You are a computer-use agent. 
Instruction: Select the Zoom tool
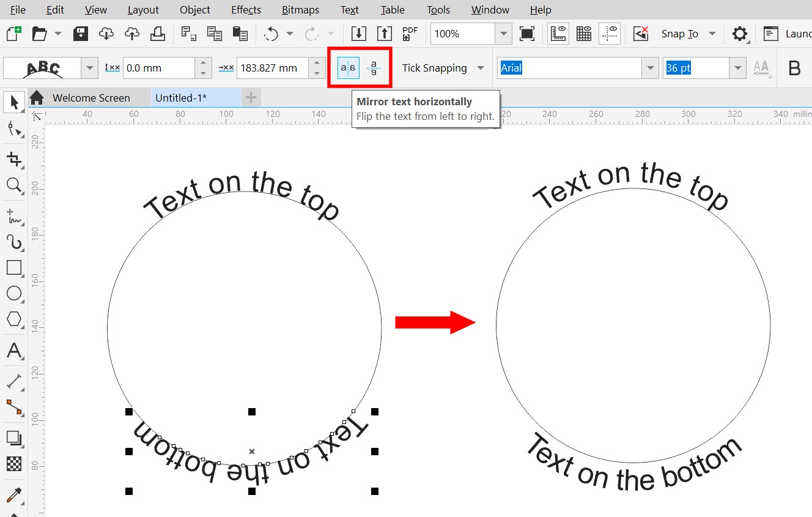point(13,185)
